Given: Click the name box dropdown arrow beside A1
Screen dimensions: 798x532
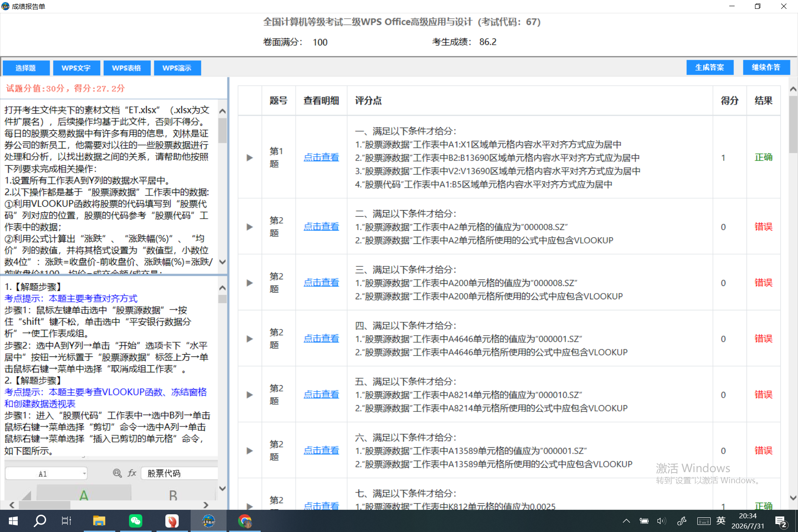Looking at the screenshot, I should [84, 473].
